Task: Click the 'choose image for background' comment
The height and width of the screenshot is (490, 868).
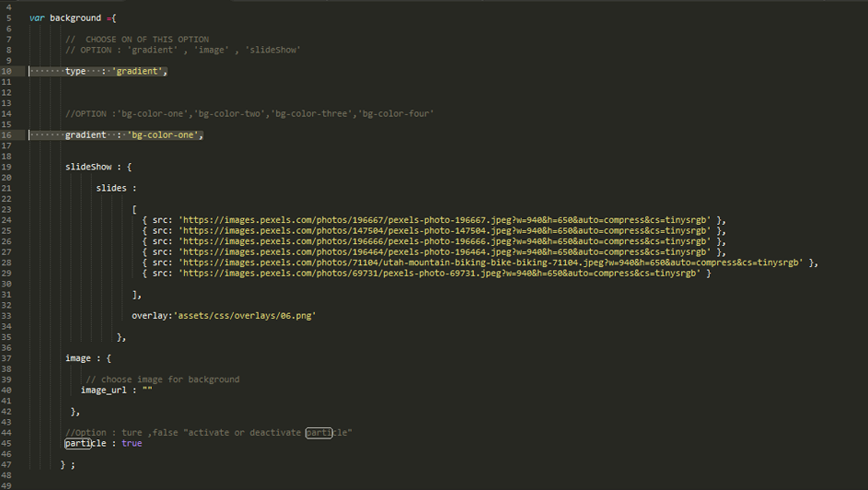Action: click(x=163, y=379)
